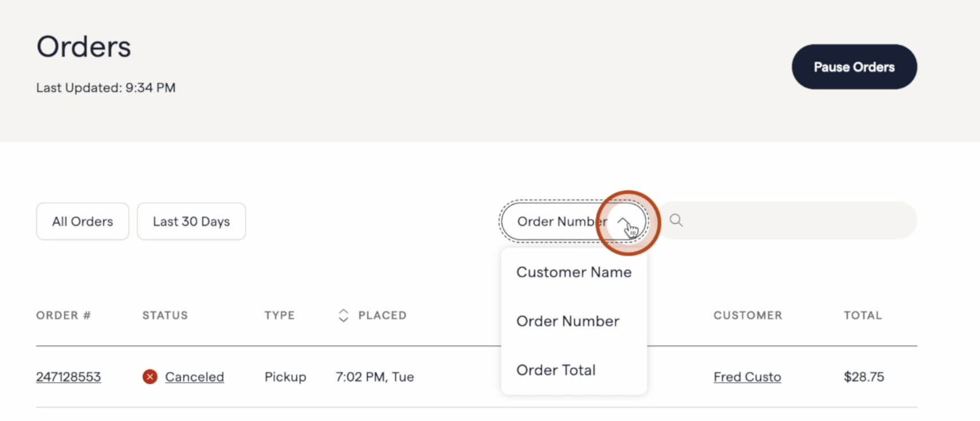Choose Order Total in the dropdown list

coord(556,370)
